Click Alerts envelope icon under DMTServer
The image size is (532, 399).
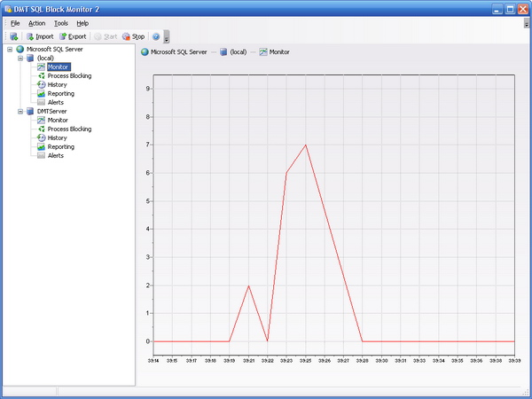tap(41, 155)
